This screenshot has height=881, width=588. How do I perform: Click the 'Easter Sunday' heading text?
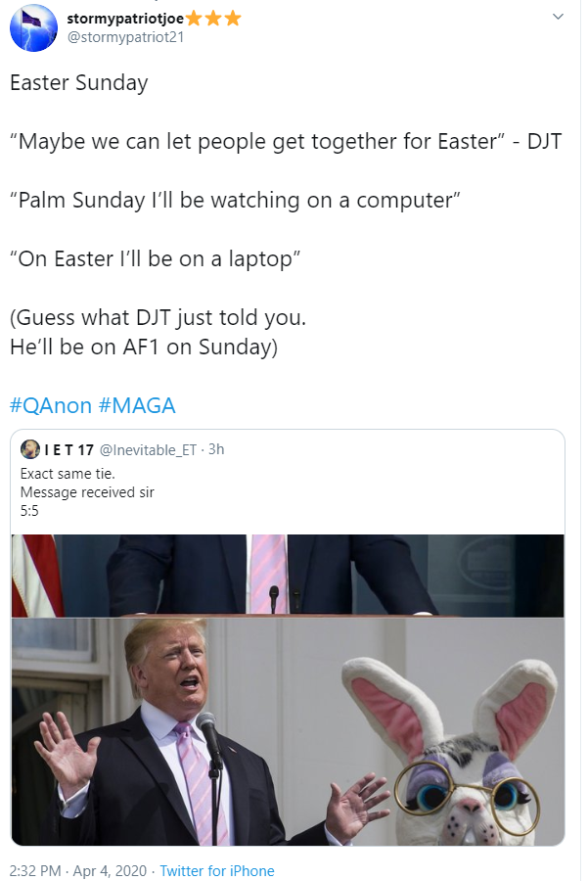[x=78, y=82]
